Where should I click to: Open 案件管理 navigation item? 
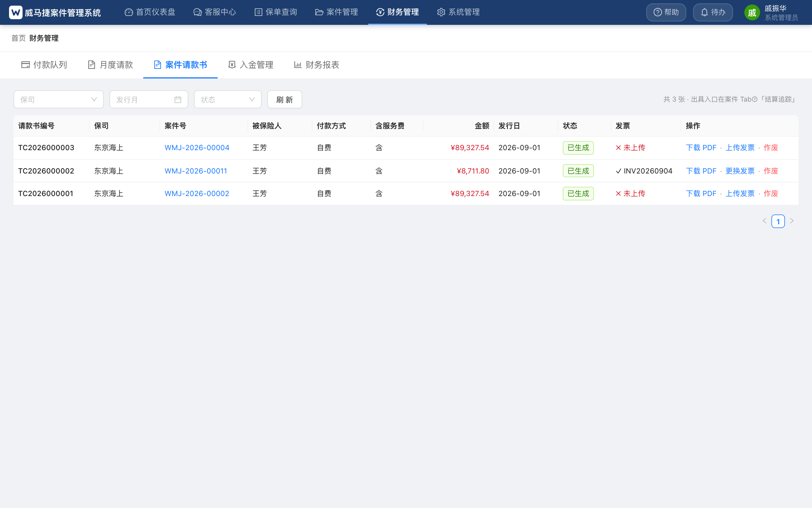[x=336, y=12]
